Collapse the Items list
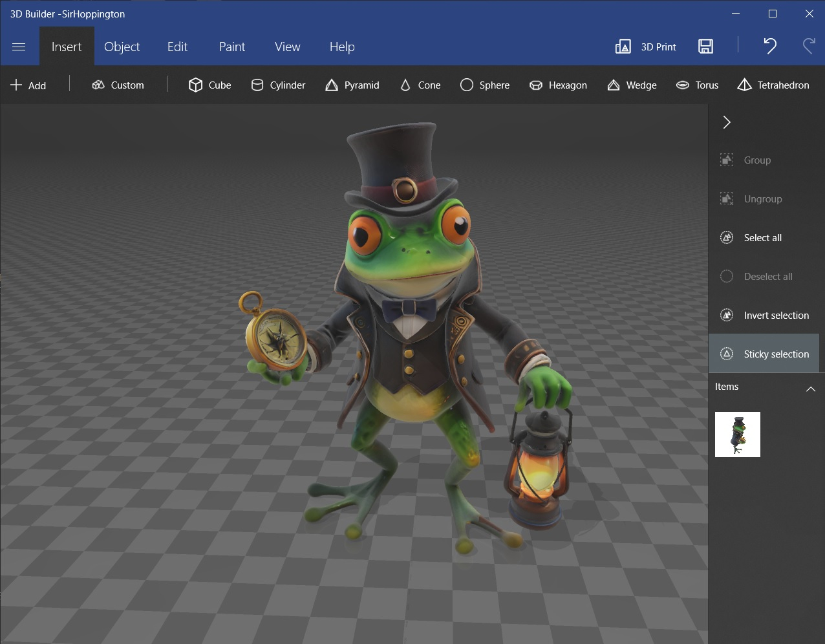 tap(810, 389)
